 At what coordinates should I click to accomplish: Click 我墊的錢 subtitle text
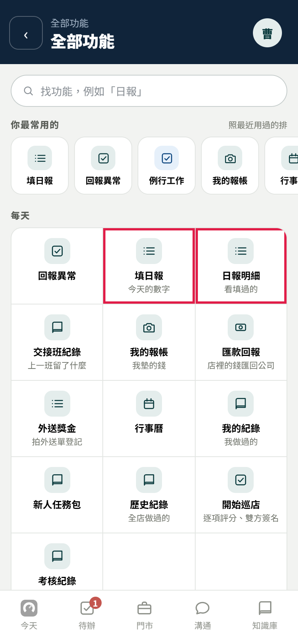(149, 365)
